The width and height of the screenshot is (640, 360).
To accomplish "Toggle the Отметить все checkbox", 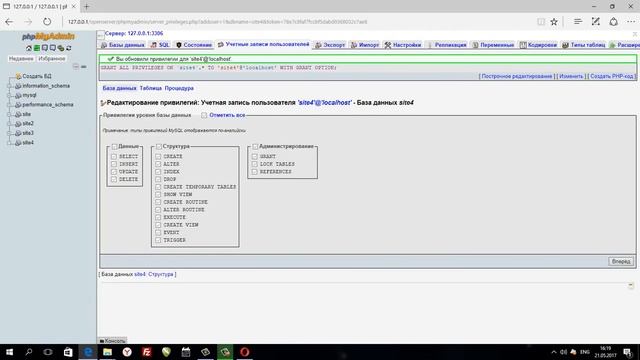I will (204, 116).
